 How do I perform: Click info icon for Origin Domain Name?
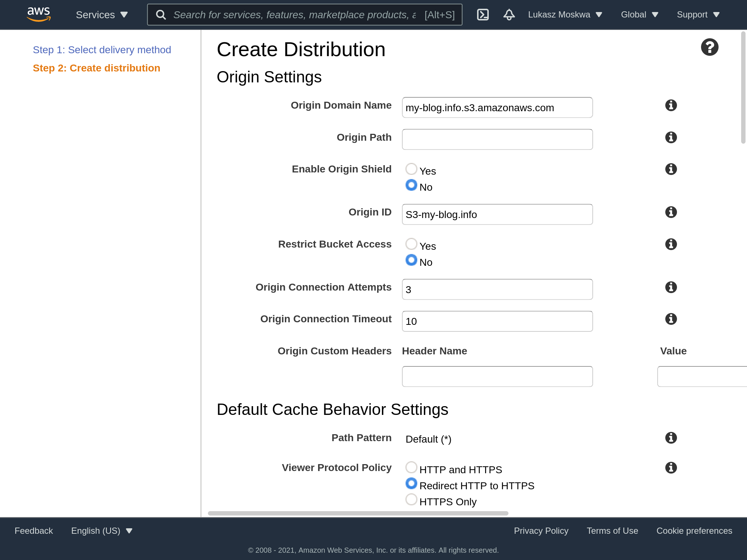pos(671,105)
